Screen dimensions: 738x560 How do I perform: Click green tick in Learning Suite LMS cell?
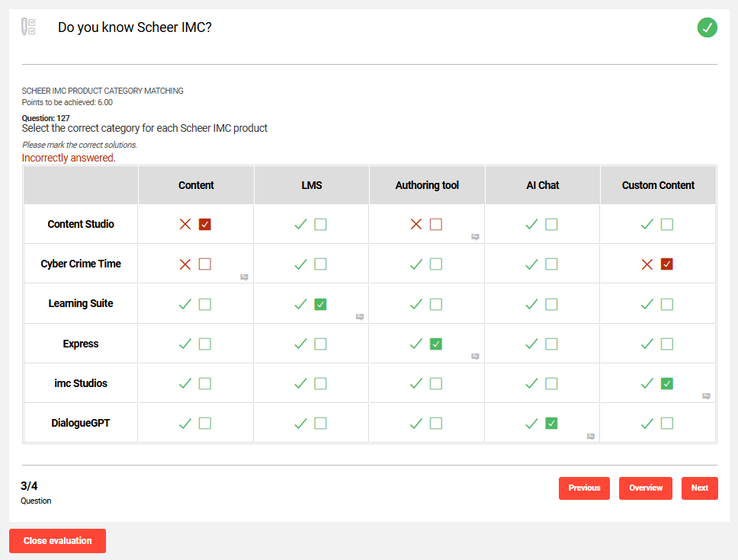click(x=300, y=304)
